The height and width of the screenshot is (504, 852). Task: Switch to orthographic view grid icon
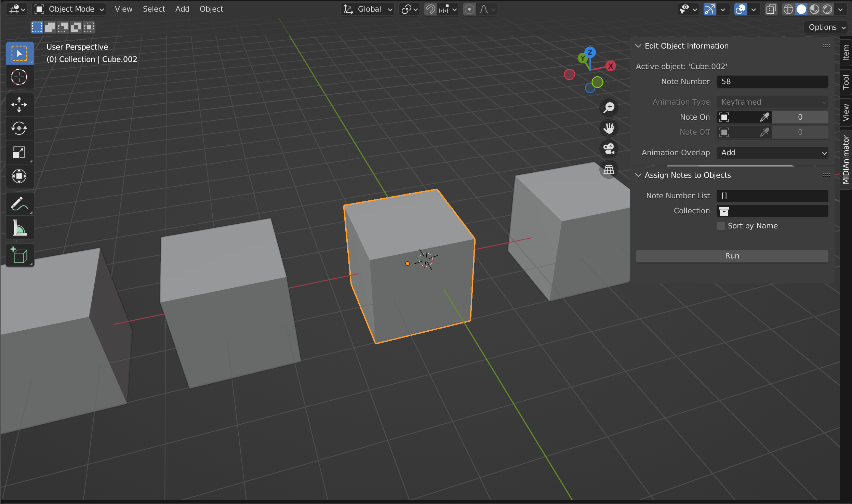(x=609, y=170)
